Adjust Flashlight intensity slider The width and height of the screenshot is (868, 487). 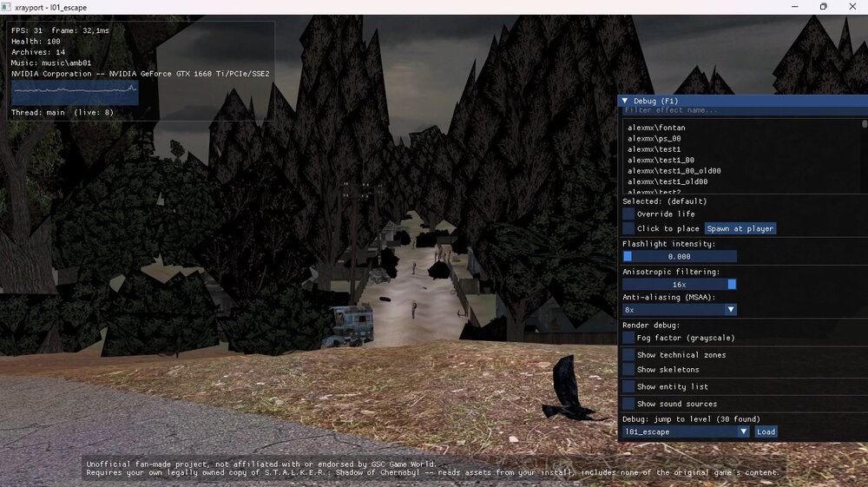[680, 256]
